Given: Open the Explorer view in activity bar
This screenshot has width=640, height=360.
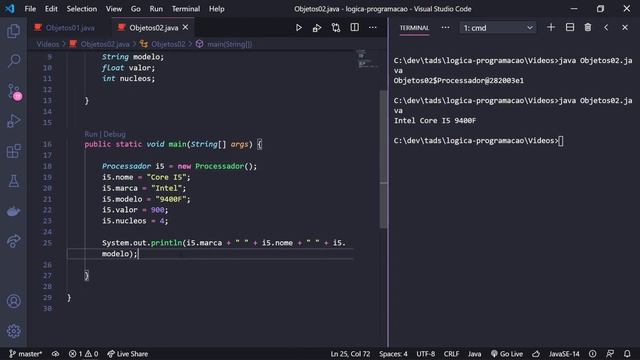Looking at the screenshot, I should point(13,31).
